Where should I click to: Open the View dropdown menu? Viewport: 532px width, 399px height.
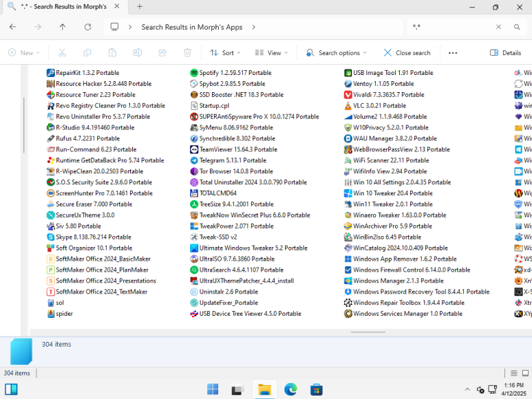pyautogui.click(x=272, y=53)
